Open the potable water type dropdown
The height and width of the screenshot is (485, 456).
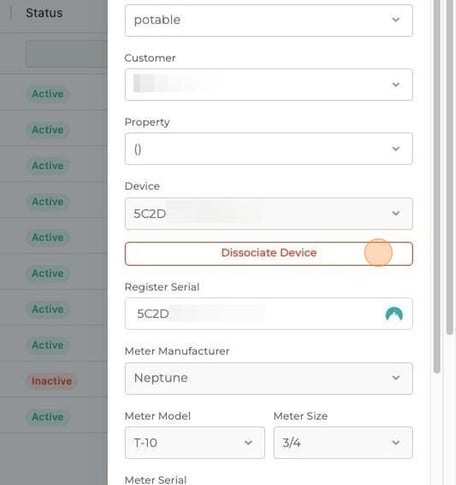pyautogui.click(x=269, y=20)
